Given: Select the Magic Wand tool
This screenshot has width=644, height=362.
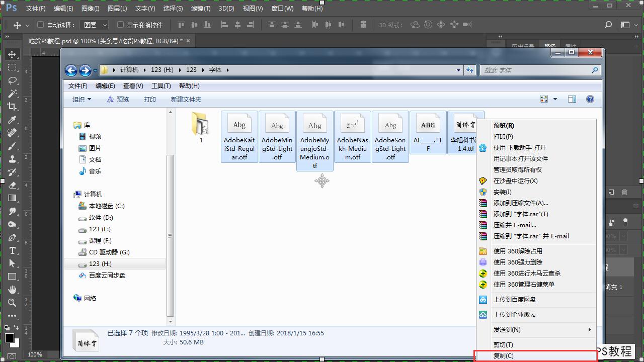Looking at the screenshot, I should point(13,94).
